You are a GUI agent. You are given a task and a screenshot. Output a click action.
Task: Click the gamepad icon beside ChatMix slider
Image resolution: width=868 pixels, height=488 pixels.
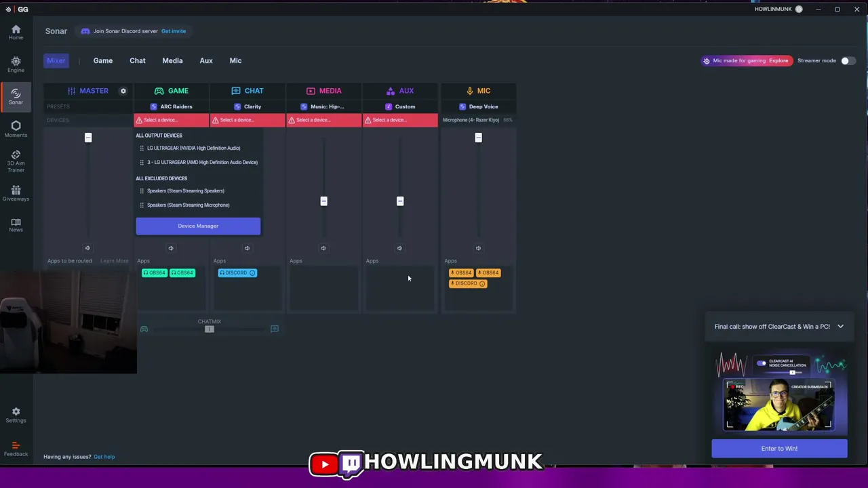point(144,329)
